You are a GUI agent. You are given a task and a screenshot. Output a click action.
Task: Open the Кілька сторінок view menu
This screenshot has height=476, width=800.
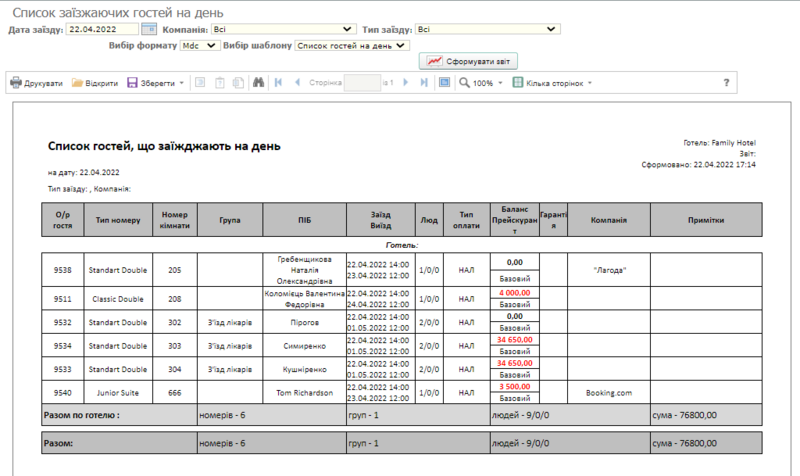(552, 83)
